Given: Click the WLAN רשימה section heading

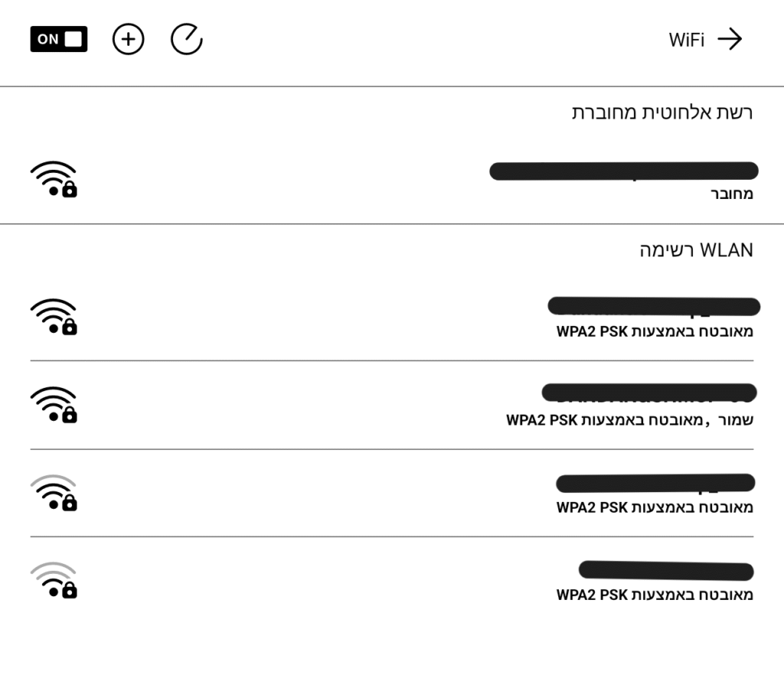Looking at the screenshot, I should (x=696, y=250).
